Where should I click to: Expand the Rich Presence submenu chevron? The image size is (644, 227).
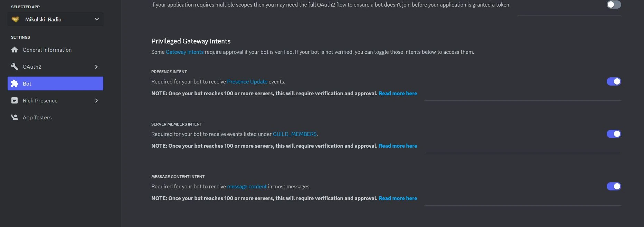point(96,100)
